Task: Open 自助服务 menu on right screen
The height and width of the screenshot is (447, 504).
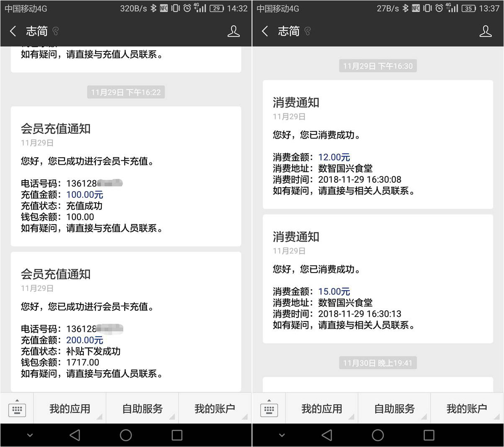Action: tap(394, 409)
